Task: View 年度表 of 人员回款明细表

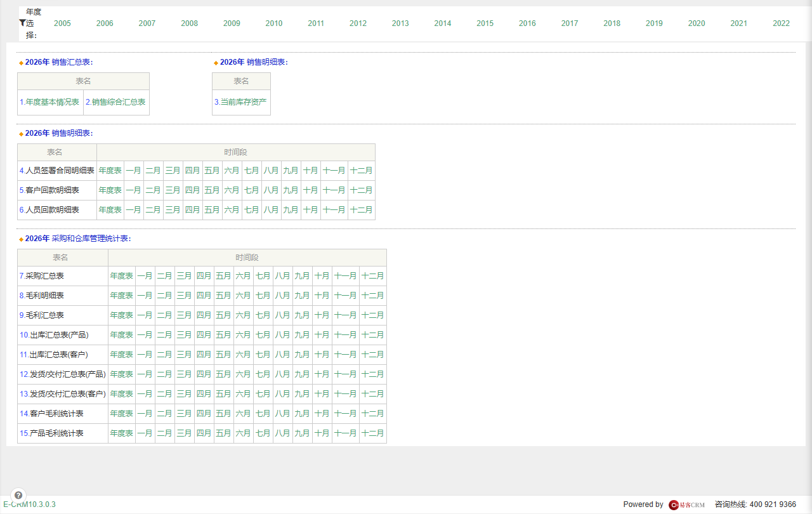Action: coord(110,210)
